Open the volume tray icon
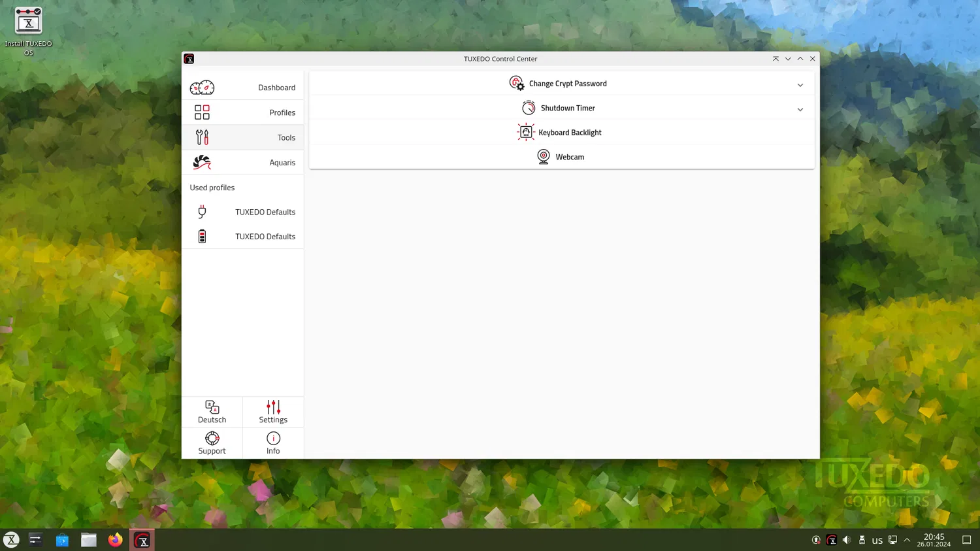This screenshot has width=980, height=551. point(846,540)
